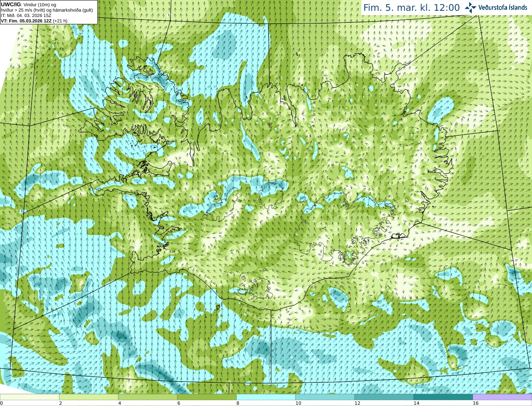Click the 'hviður > 25 m/s (hvítt)' line
This screenshot has width=532, height=406.
coord(47,10)
